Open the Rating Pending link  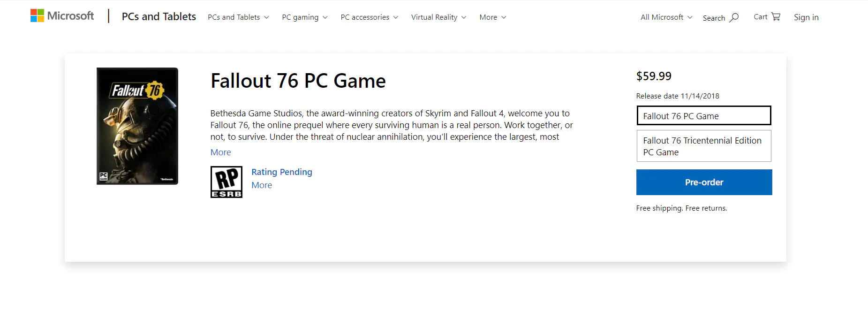282,172
